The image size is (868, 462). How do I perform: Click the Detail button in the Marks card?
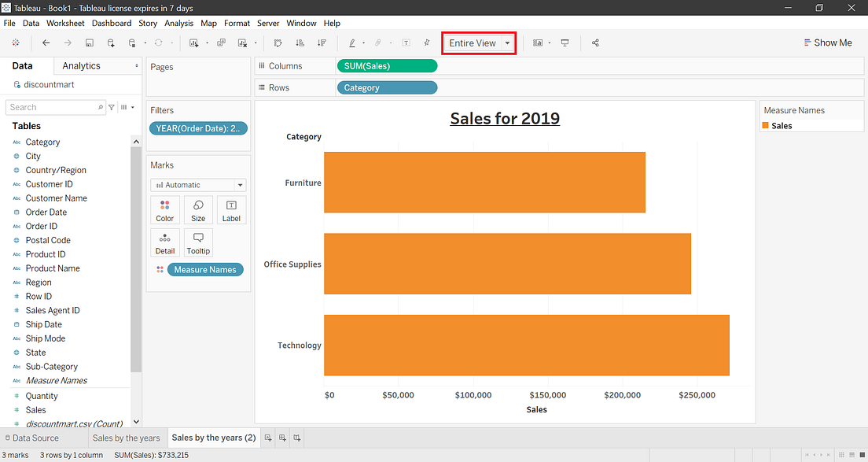point(164,242)
